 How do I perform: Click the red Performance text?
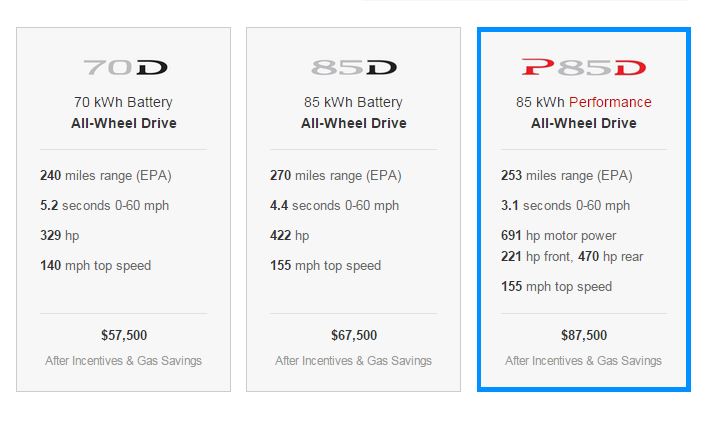610,102
